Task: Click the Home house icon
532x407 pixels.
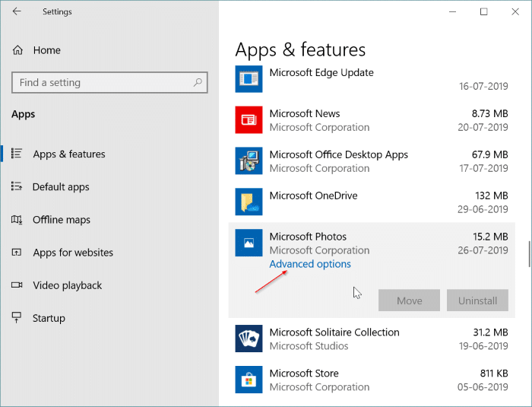Action: [x=17, y=50]
